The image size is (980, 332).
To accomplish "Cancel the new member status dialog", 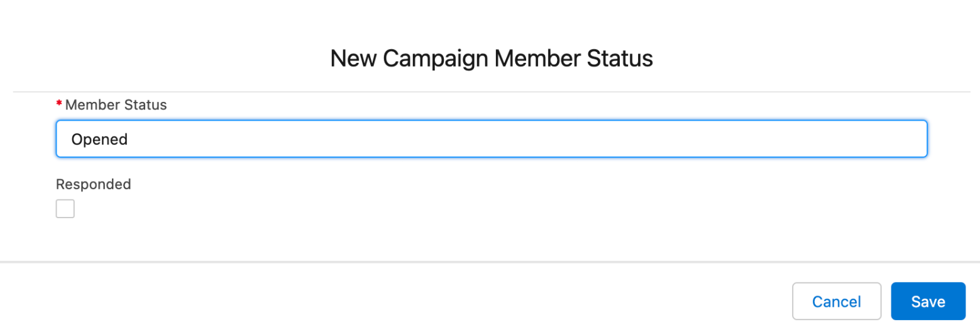I will [x=836, y=301].
